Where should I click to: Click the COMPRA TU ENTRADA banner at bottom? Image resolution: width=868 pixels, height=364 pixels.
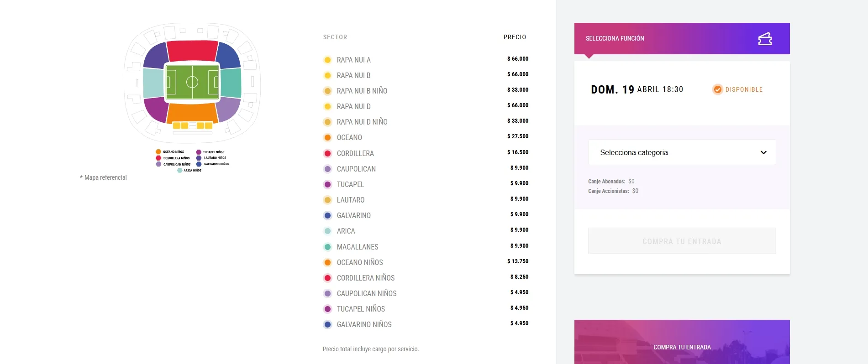point(682,342)
